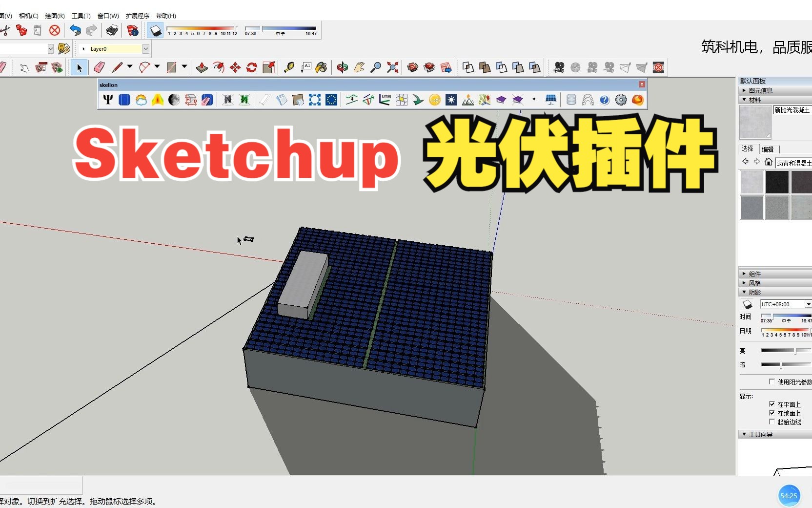Open Skelion settings gear icon
Image resolution: width=812 pixels, height=508 pixels.
[x=621, y=100]
